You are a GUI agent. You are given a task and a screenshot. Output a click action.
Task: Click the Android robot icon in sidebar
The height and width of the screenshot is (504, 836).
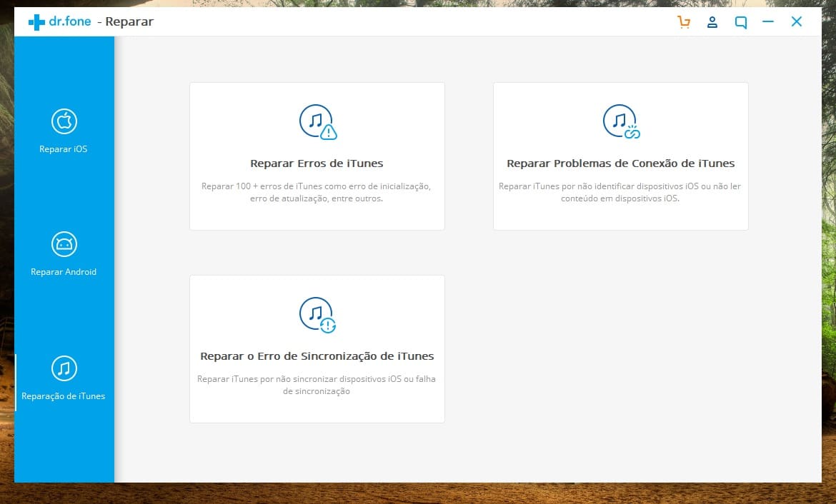[x=64, y=244]
